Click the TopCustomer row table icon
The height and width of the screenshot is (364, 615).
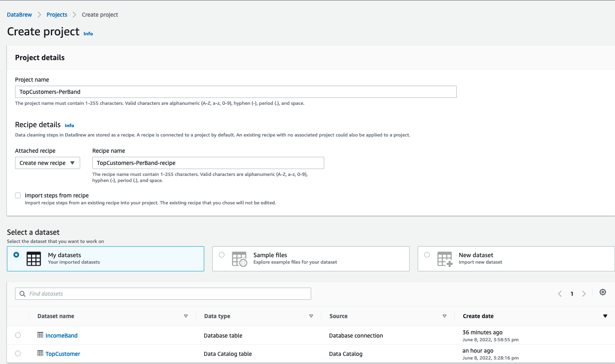tap(40, 353)
